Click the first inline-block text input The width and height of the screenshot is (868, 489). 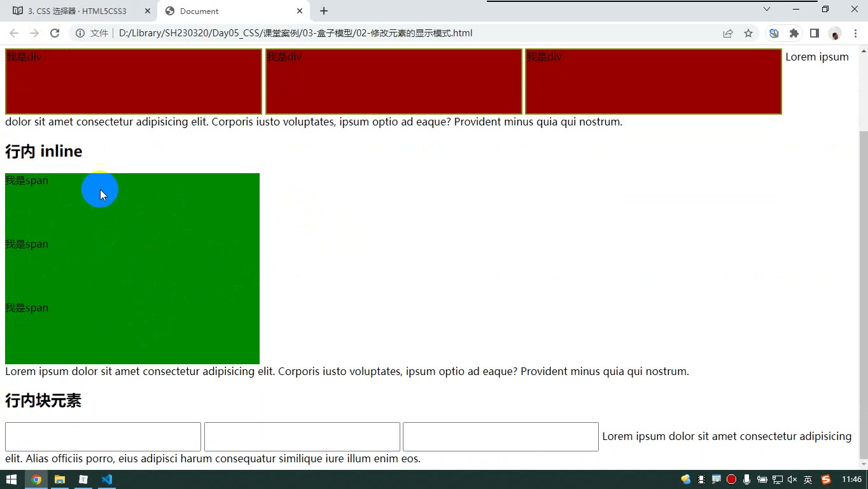[103, 437]
